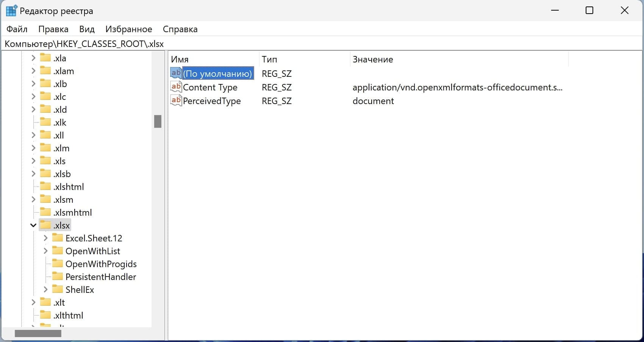644x342 pixels.
Task: Expand the .xld key
Action: click(x=33, y=109)
